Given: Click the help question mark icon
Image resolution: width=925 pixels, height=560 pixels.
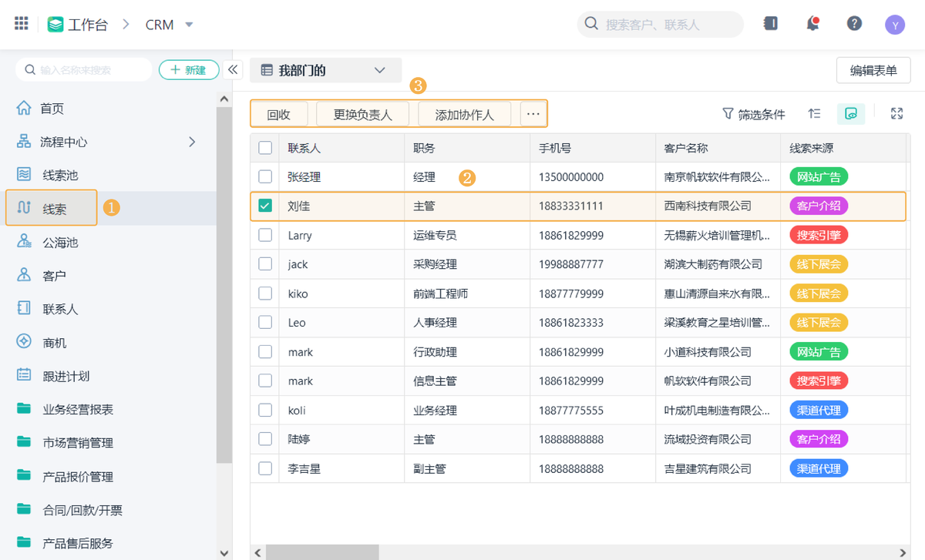Looking at the screenshot, I should coord(854,24).
